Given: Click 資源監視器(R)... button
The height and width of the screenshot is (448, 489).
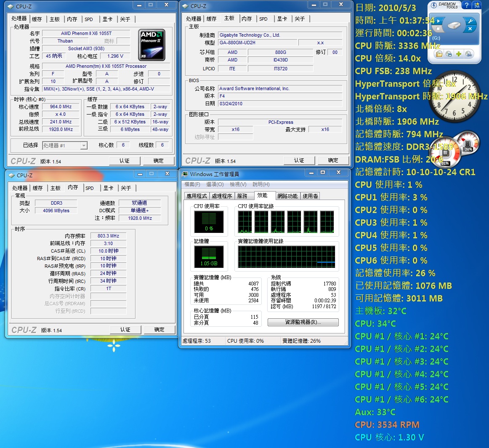Looking at the screenshot, I should (303, 322).
